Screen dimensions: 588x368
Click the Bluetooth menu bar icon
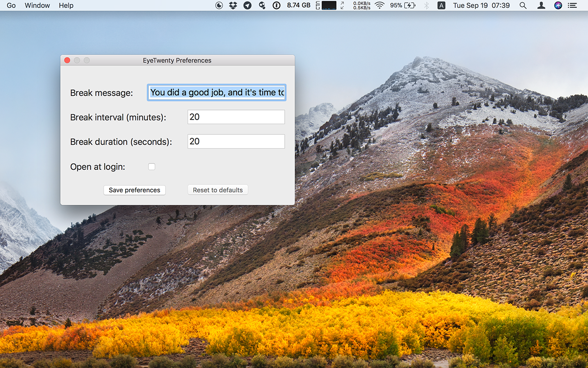point(426,6)
